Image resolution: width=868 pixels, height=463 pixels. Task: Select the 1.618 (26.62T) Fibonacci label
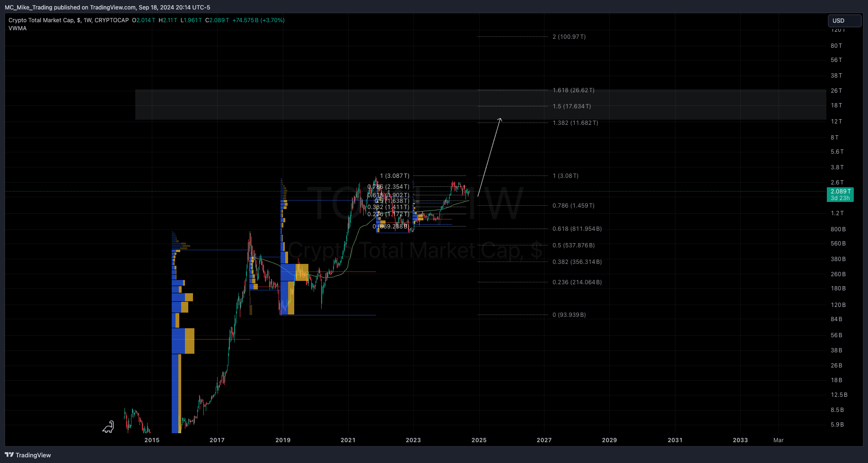coord(573,90)
